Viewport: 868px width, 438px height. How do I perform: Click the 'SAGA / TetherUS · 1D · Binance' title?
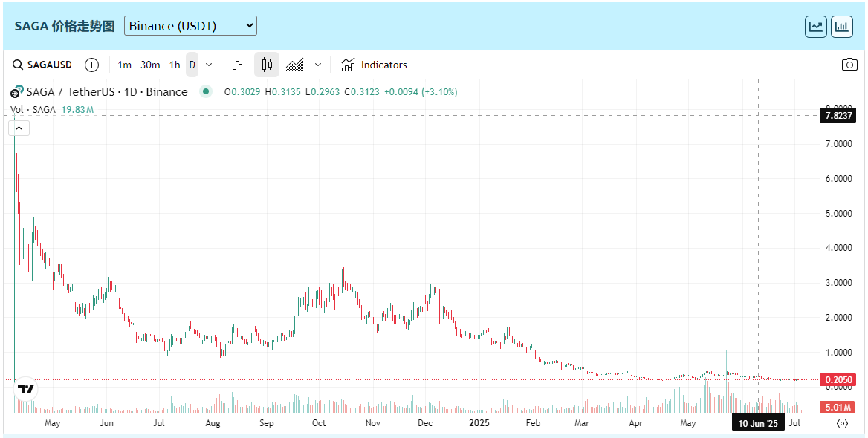(107, 92)
